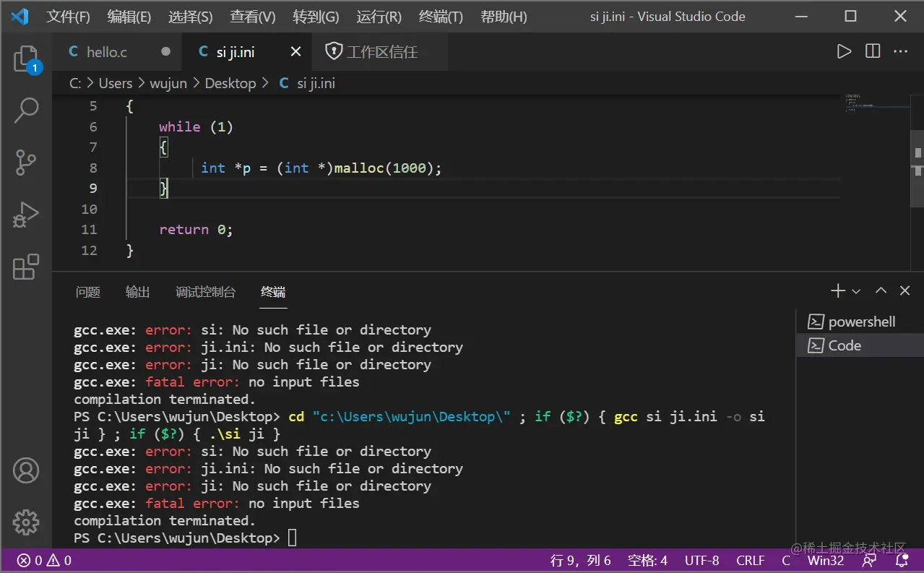
Task: Open the editor More Actions menu
Action: (x=900, y=51)
